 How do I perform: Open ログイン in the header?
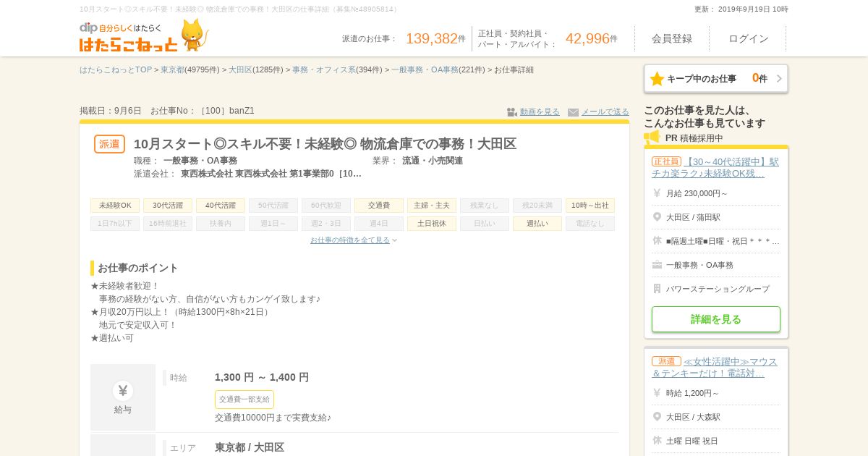coord(749,38)
